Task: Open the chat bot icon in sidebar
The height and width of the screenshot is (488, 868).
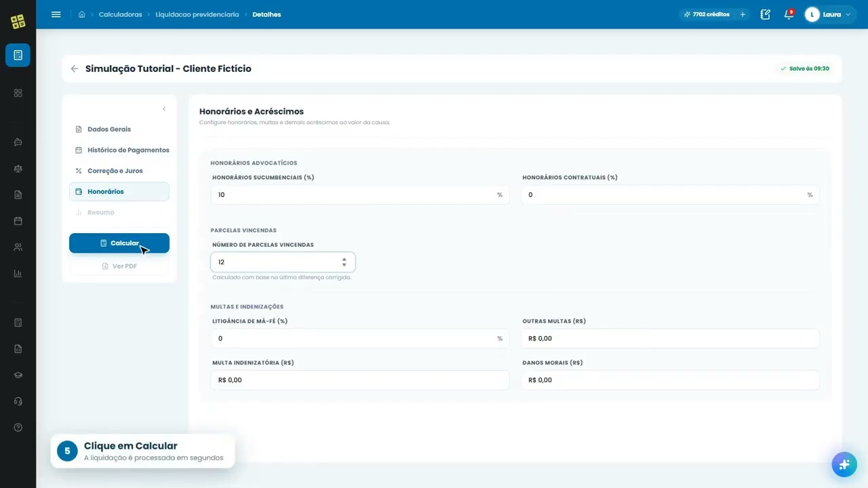Action: [x=18, y=142]
